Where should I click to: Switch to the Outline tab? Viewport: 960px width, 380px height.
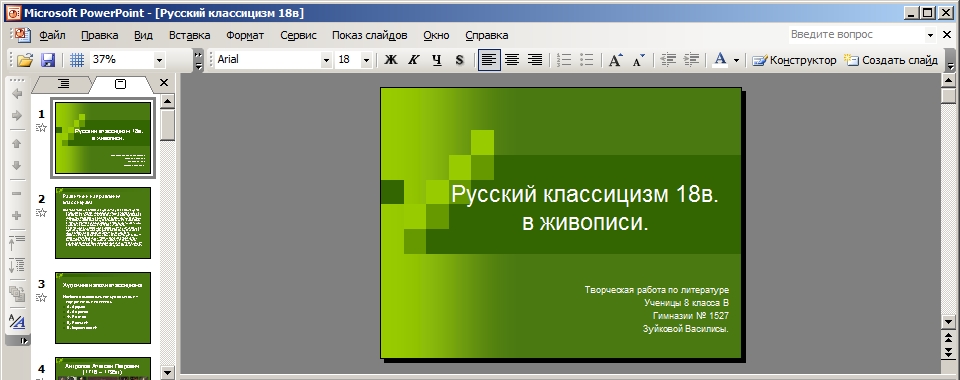(x=64, y=83)
